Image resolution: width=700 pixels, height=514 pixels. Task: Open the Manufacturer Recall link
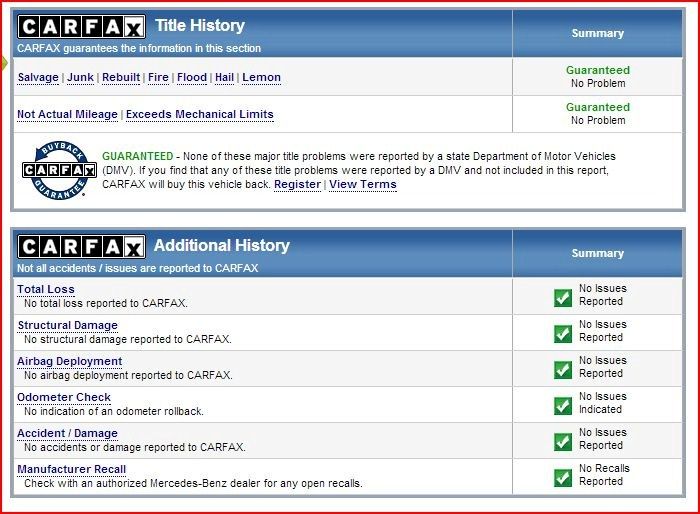(x=72, y=469)
